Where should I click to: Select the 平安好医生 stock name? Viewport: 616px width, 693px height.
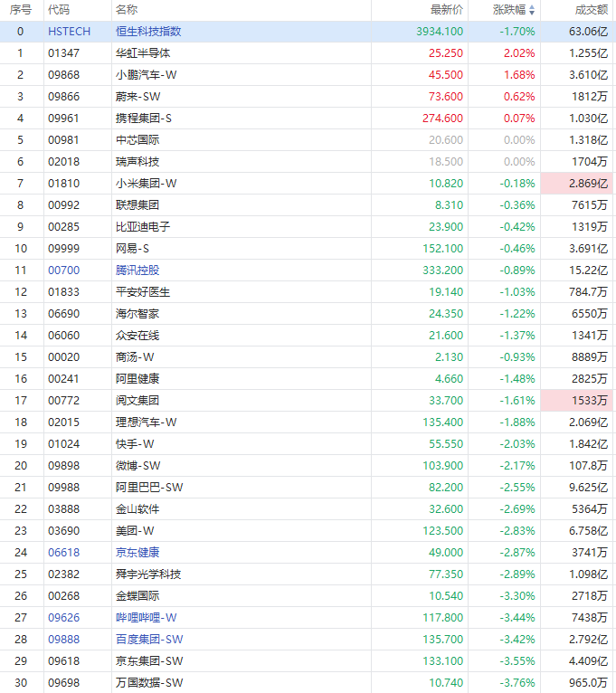pyautogui.click(x=143, y=291)
